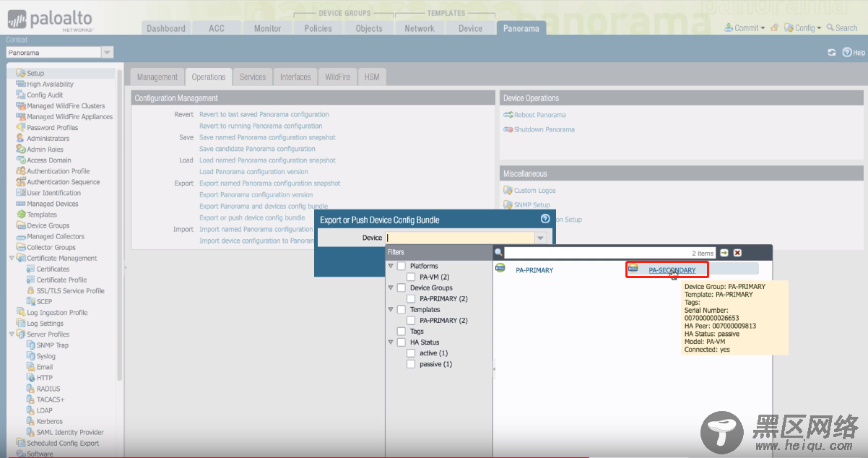Open Admin Roles in sidebar
The width and height of the screenshot is (868, 458).
(45, 149)
